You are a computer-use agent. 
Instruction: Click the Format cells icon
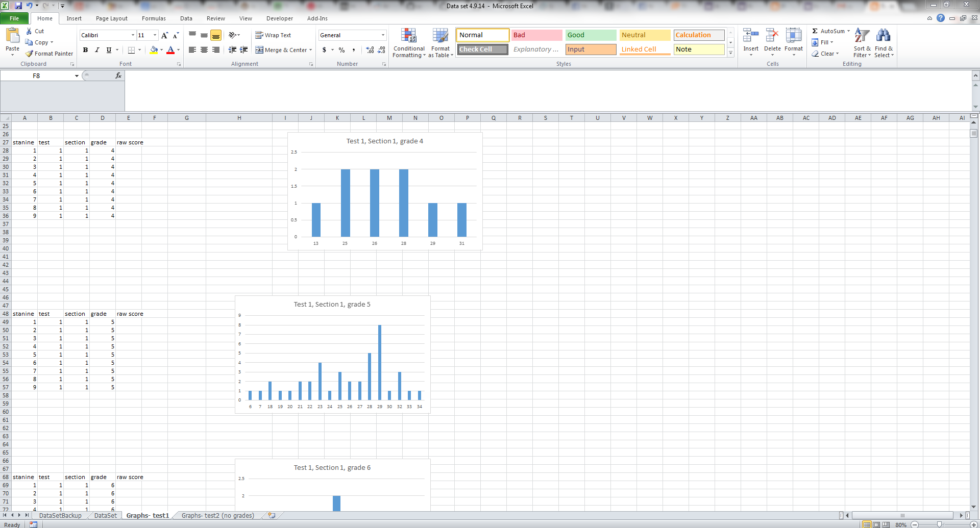[794, 36]
